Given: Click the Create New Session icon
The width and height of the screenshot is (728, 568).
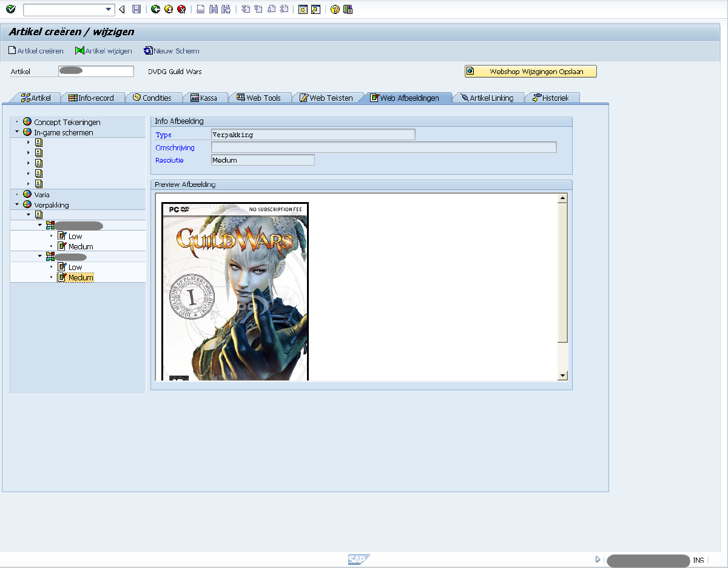Looking at the screenshot, I should (x=303, y=10).
